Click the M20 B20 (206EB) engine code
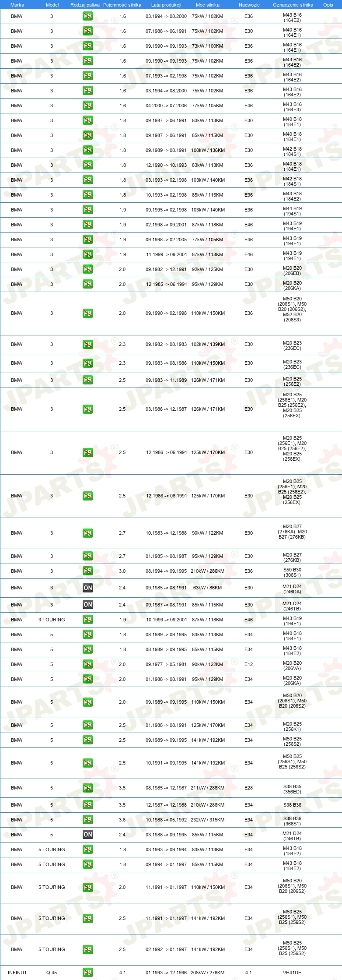The image size is (342, 980). (292, 271)
